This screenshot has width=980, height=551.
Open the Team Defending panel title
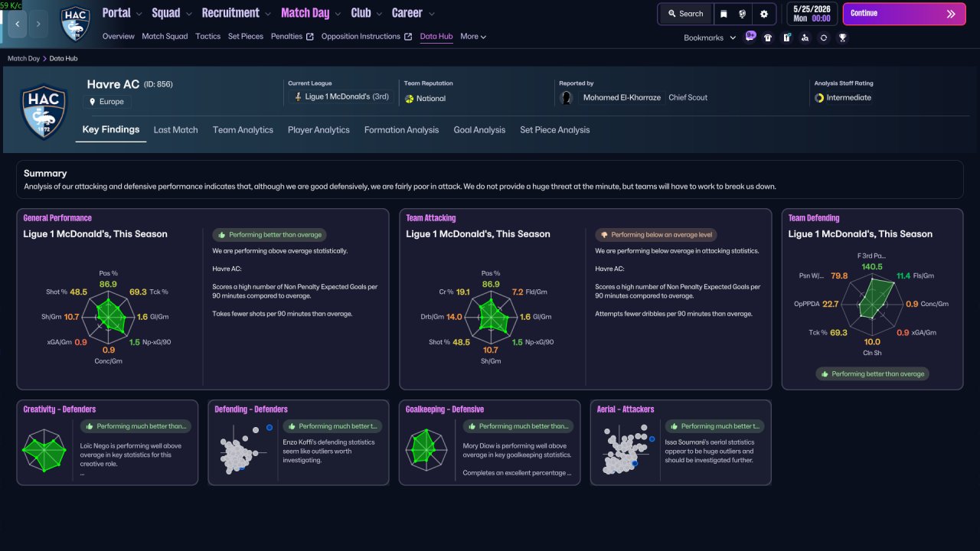[814, 218]
